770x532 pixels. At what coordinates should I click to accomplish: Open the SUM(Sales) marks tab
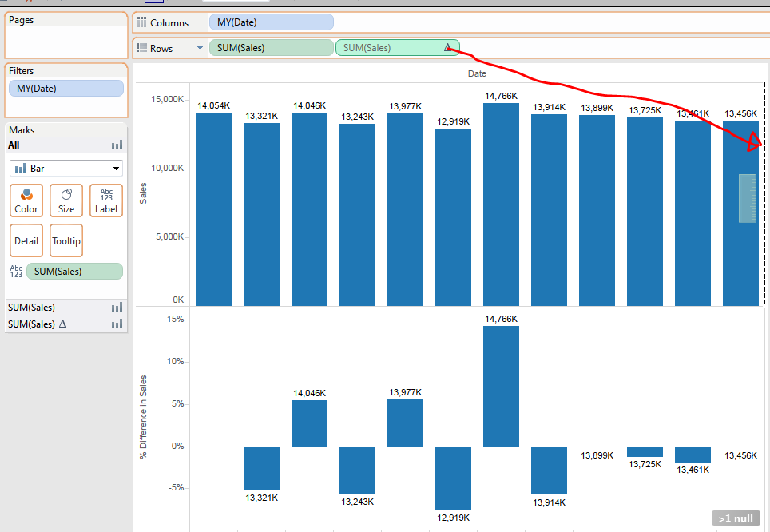tap(65, 308)
